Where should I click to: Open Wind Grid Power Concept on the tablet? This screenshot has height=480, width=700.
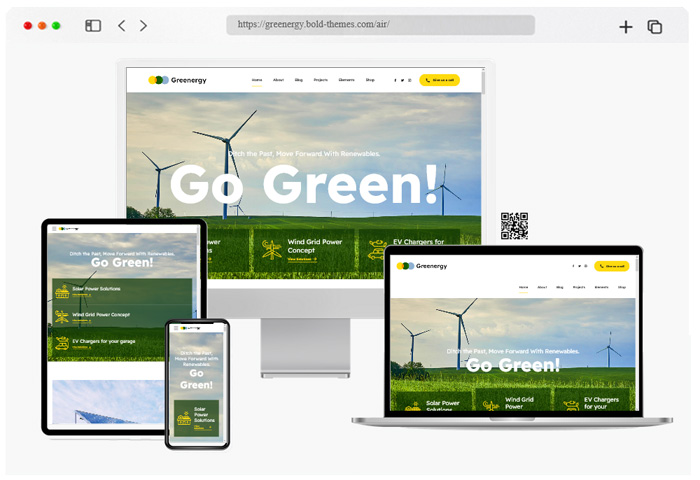[x=122, y=317]
